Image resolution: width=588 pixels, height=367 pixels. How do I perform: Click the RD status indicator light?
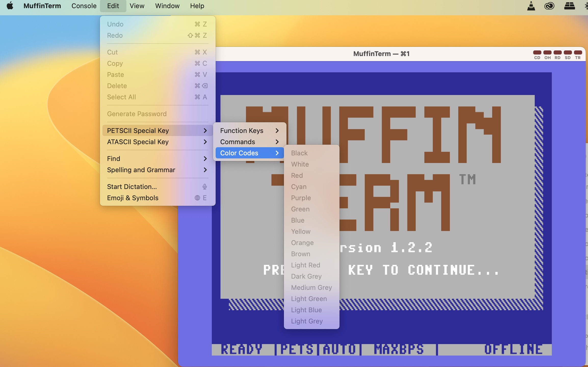[557, 52]
